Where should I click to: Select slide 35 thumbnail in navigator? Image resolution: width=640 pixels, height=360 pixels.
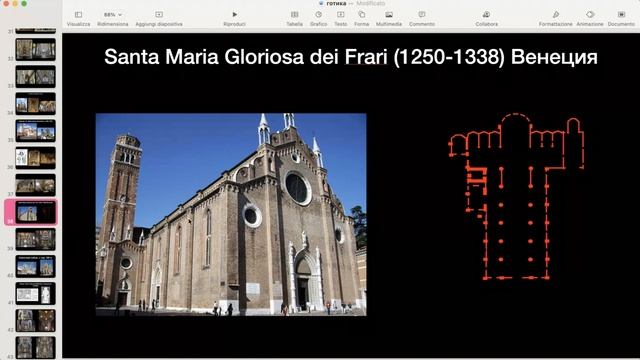click(36, 131)
